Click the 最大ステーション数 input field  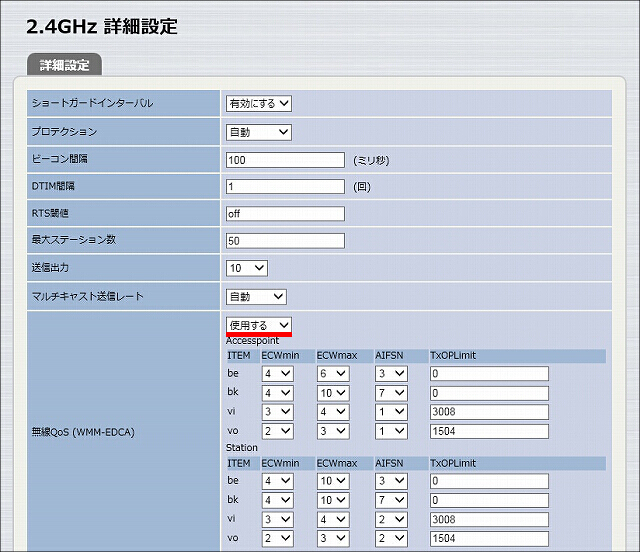pyautogui.click(x=285, y=241)
